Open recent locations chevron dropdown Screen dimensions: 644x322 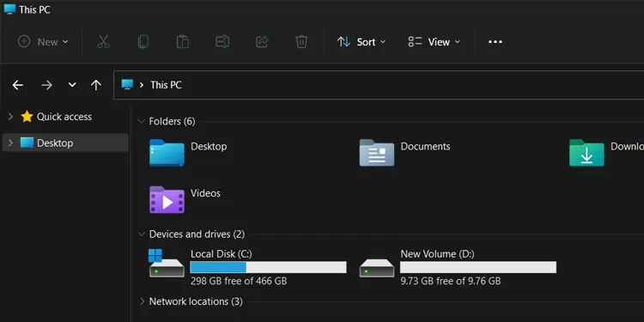coord(72,85)
